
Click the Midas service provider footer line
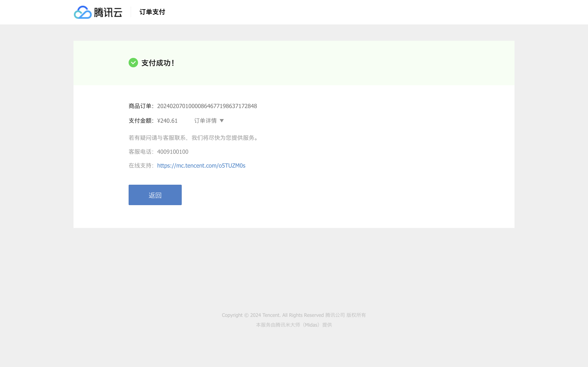pyautogui.click(x=294, y=325)
